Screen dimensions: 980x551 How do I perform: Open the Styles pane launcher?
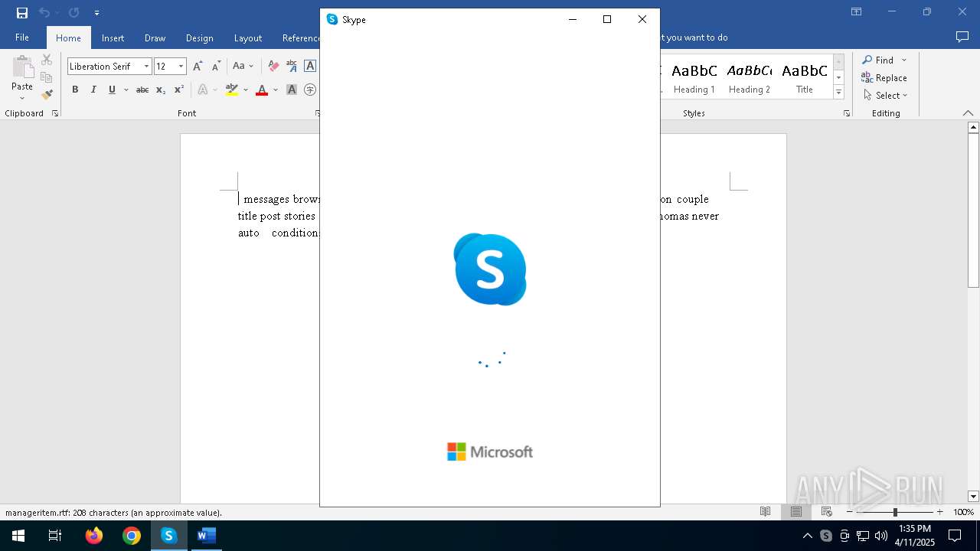tap(847, 113)
